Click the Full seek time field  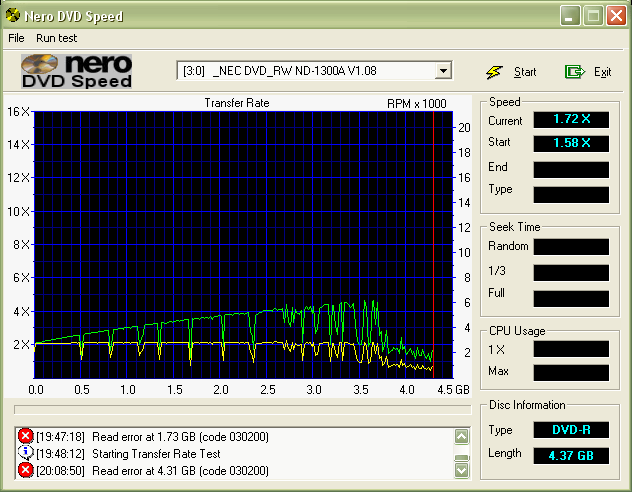571,299
